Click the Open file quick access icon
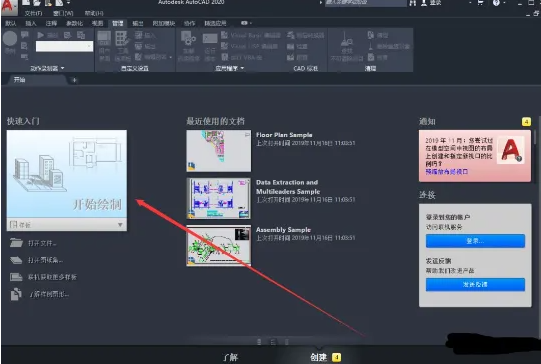Screen dimensions: 541x364 37,3
